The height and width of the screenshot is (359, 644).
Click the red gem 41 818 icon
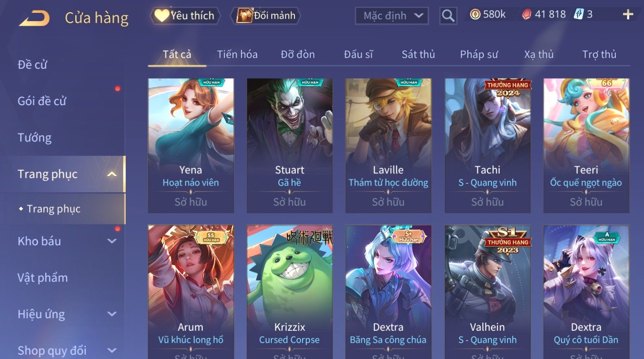pos(527,15)
